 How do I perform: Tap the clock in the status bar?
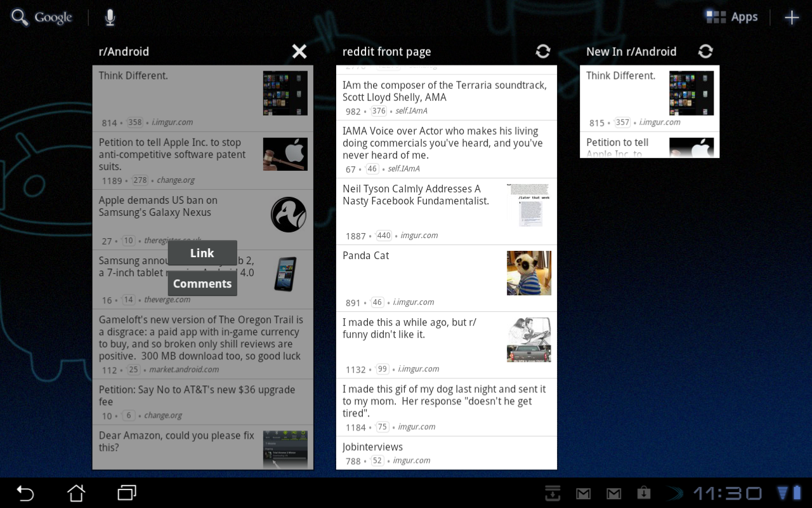pyautogui.click(x=727, y=493)
